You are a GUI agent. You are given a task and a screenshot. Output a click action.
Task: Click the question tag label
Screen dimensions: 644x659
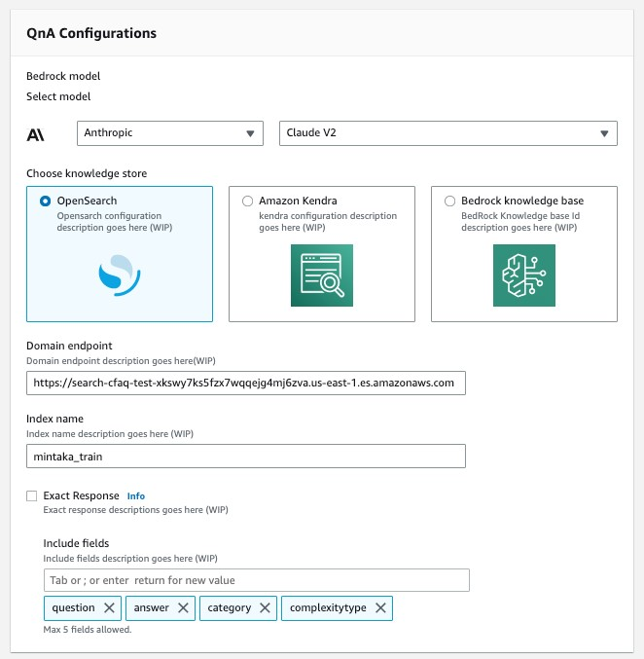coord(74,608)
